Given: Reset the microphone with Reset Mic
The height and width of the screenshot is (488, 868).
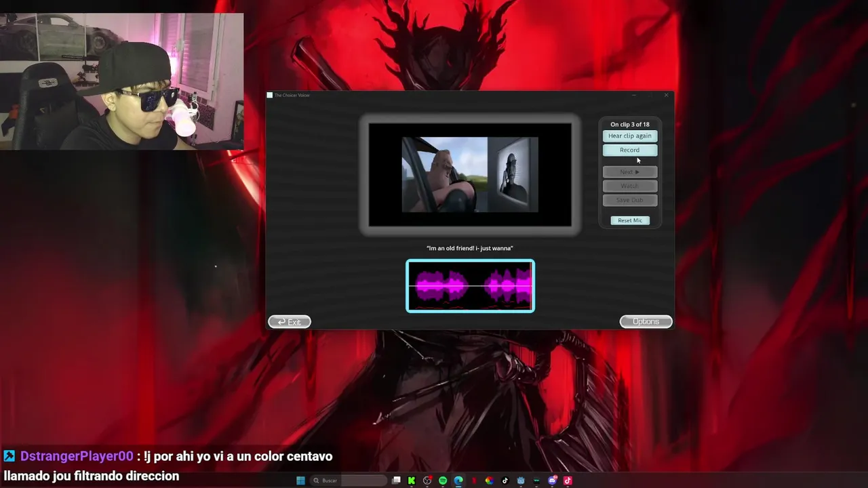Looking at the screenshot, I should (x=630, y=220).
